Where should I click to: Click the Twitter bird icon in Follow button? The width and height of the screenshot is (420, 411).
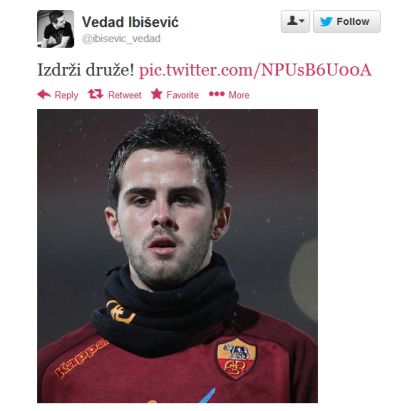tap(326, 22)
